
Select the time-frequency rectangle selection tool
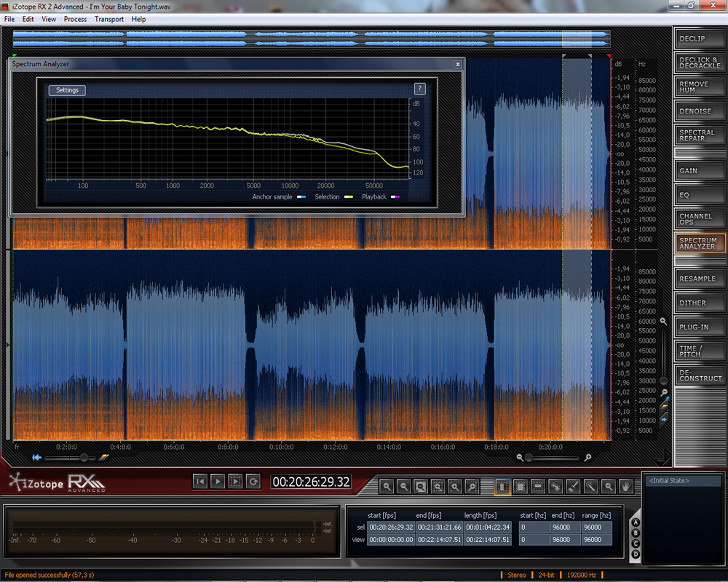521,487
